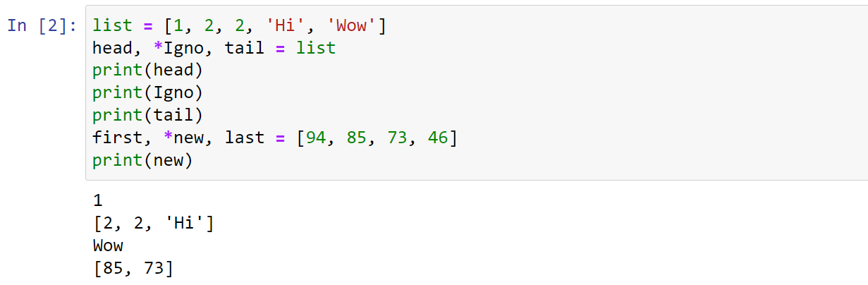The width and height of the screenshot is (868, 285).
Task: Click the print(new) statement
Action: pos(142,160)
